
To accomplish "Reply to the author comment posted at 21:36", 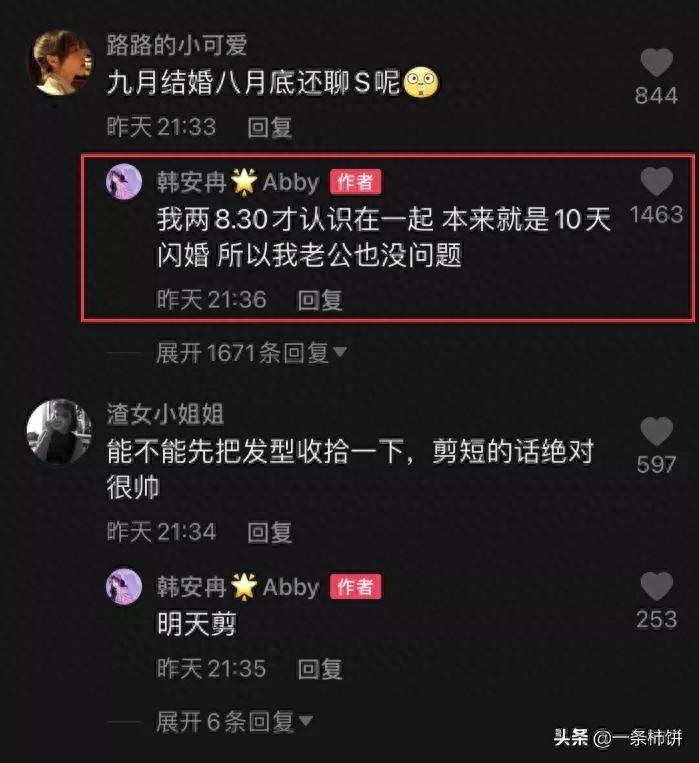I will 320,300.
